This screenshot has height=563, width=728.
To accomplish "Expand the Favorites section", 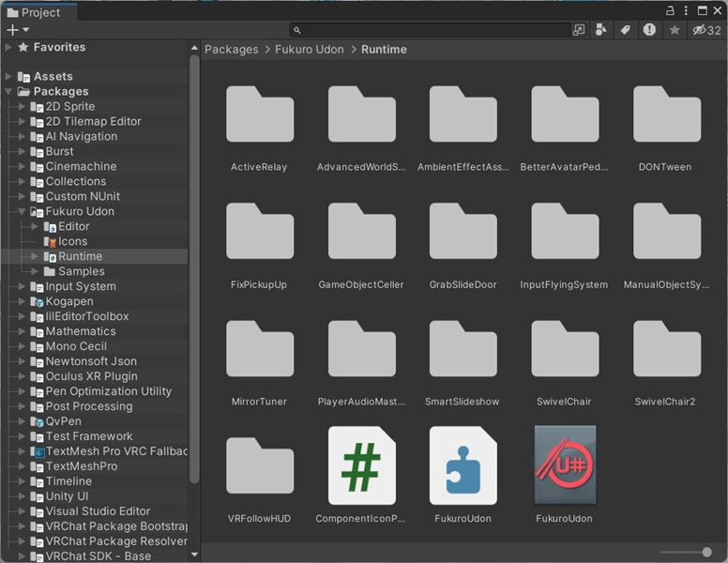I will tap(8, 47).
